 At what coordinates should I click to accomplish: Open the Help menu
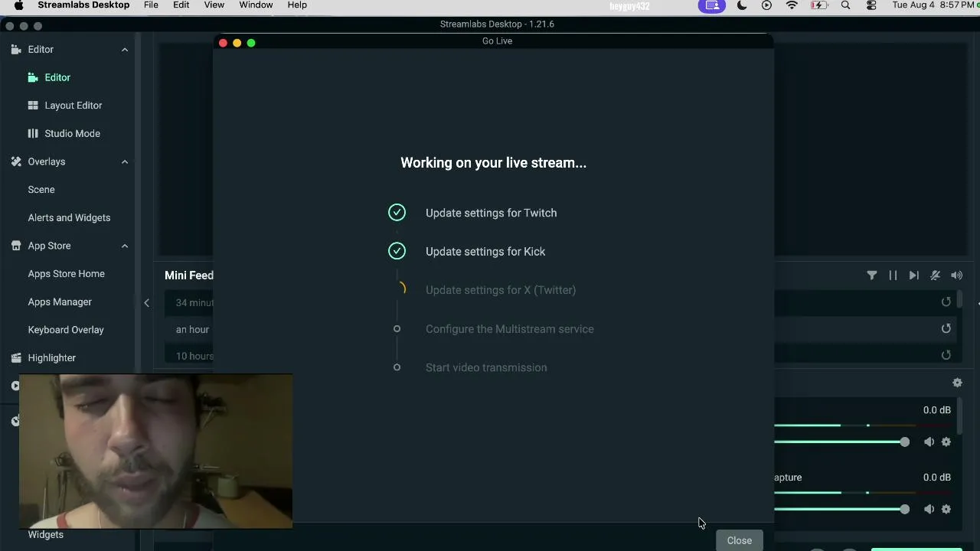(297, 5)
